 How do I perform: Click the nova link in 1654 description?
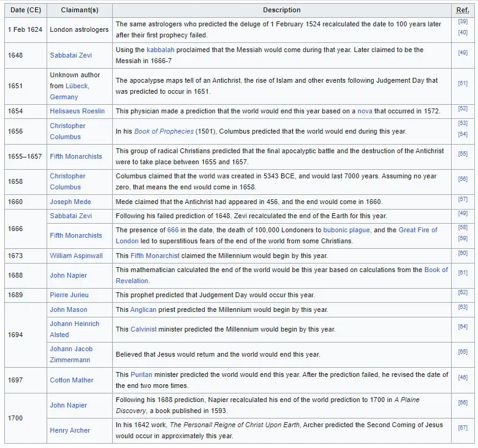[365, 111]
